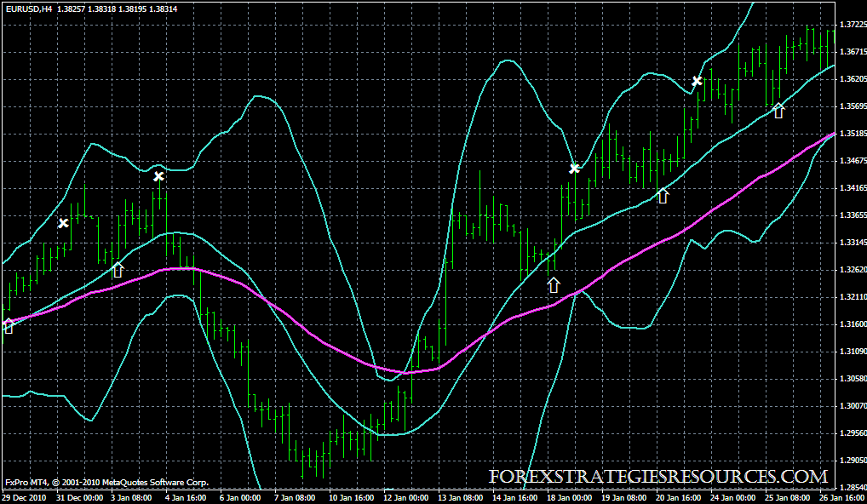Click the 1.31600 price scale label
Viewport: 867px width, 504px height.
coord(852,324)
